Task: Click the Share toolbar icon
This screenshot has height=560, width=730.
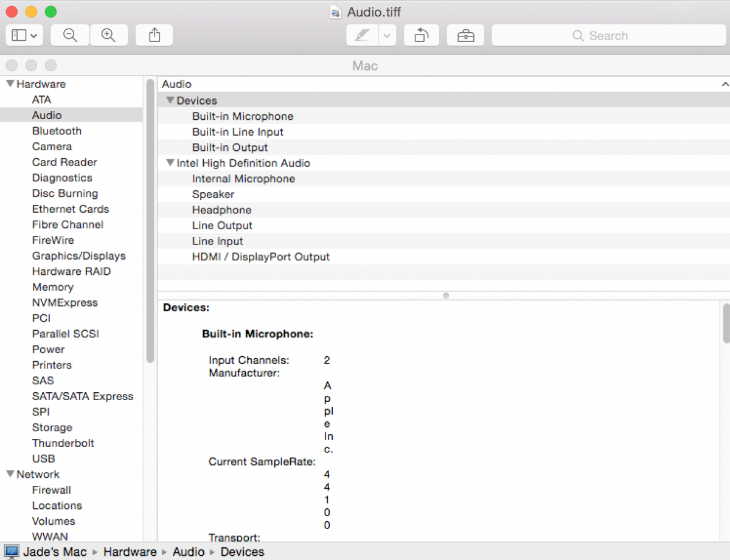Action: (x=154, y=35)
